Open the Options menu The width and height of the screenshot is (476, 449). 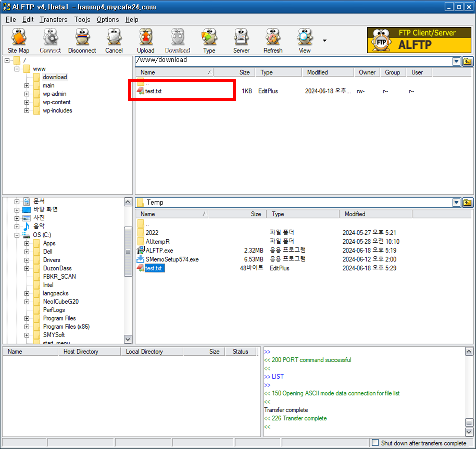pos(107,19)
